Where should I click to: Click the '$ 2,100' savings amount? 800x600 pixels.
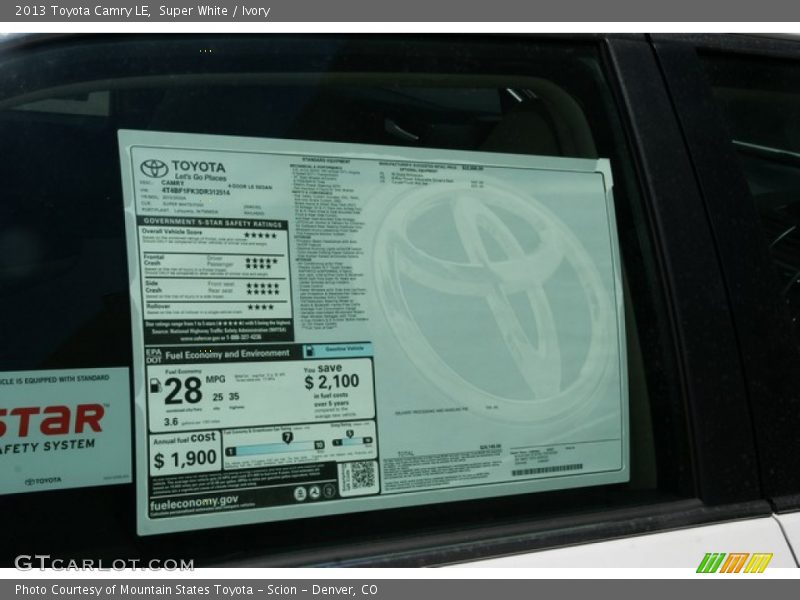tap(332, 382)
